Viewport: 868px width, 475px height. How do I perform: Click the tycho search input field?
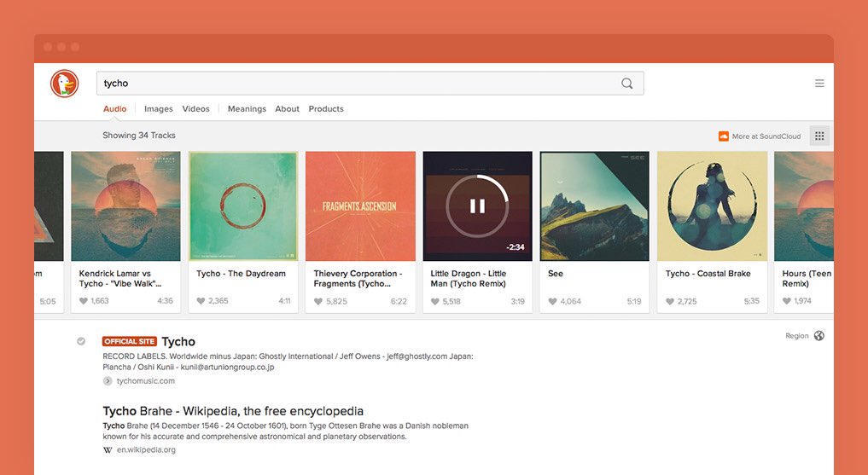tap(370, 84)
